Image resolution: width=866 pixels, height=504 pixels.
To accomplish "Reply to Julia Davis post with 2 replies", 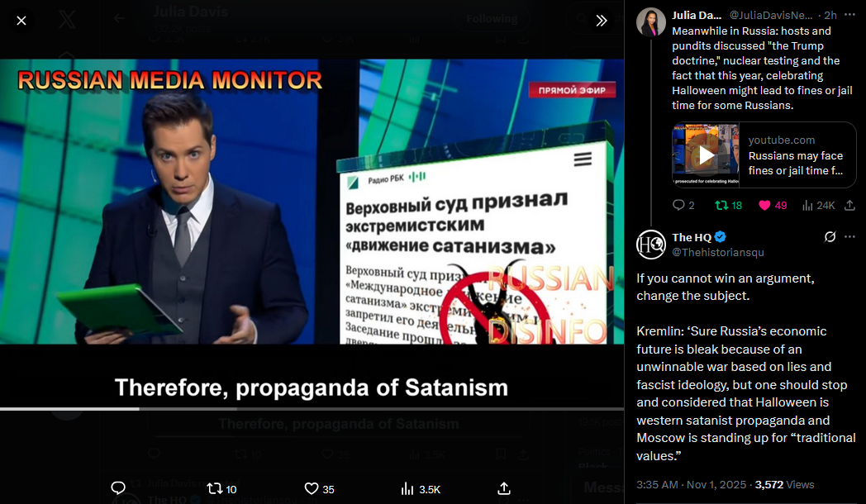I will 683,206.
